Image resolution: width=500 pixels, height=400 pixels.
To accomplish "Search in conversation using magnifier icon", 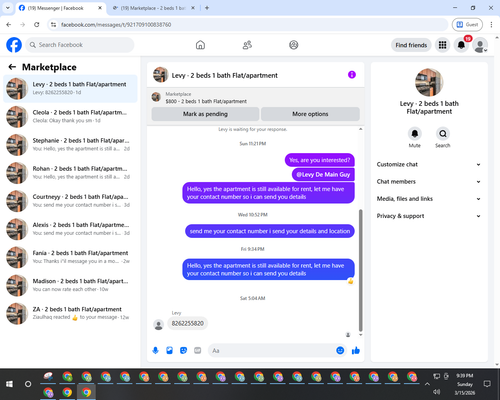I will pyautogui.click(x=443, y=134).
